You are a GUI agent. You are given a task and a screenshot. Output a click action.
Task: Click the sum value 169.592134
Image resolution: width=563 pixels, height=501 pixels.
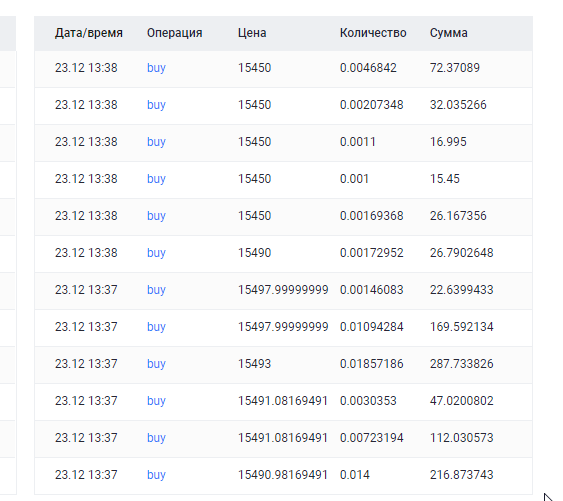pyautogui.click(x=462, y=327)
